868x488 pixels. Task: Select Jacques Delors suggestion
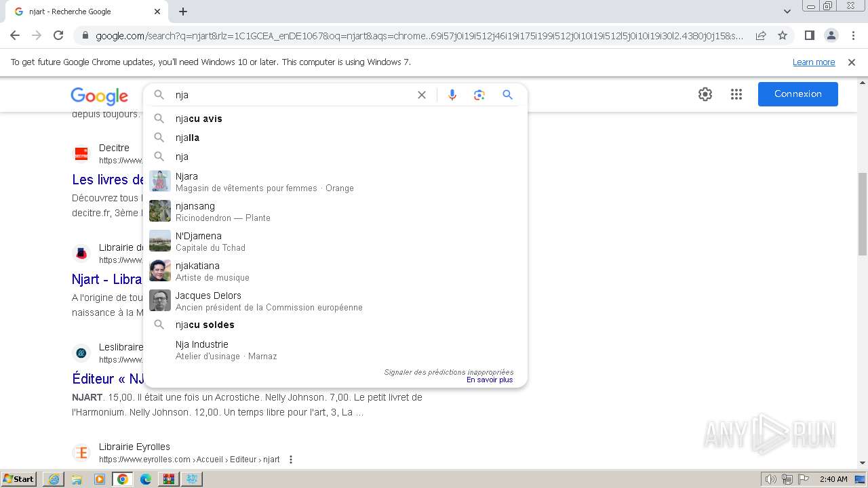(x=335, y=301)
